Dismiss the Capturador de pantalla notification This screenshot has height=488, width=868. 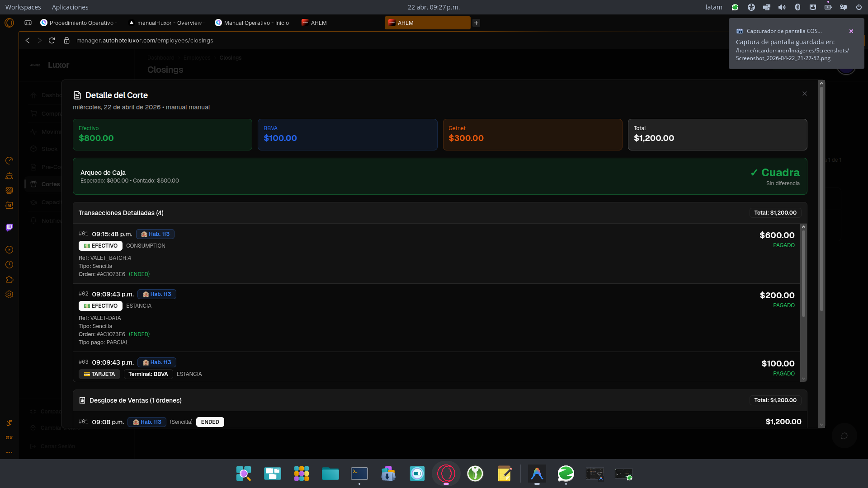(851, 31)
